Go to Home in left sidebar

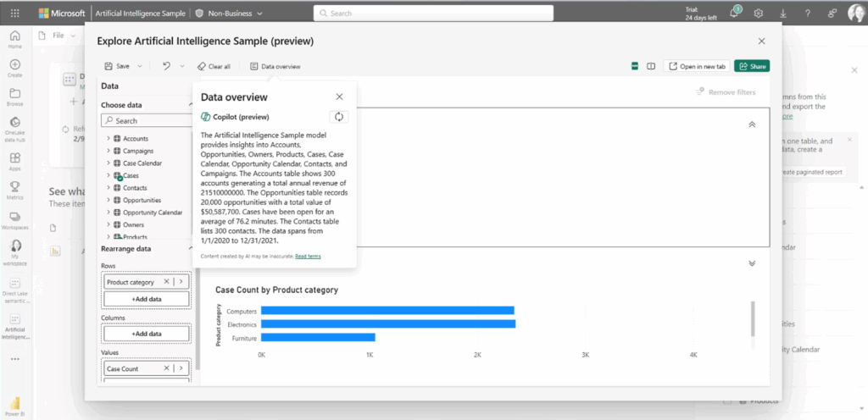[x=15, y=40]
